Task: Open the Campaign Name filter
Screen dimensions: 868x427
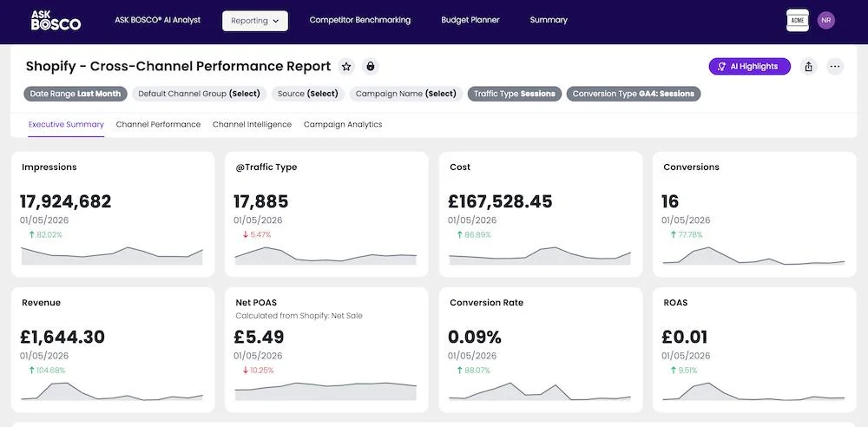Action: click(405, 94)
